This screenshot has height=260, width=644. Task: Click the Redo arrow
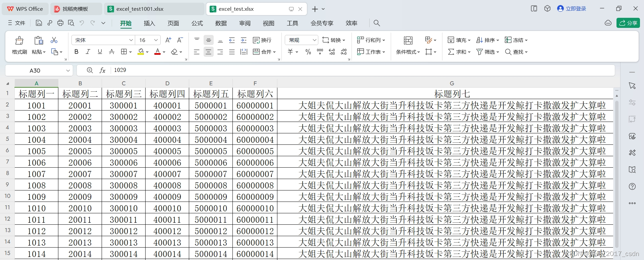click(x=93, y=23)
